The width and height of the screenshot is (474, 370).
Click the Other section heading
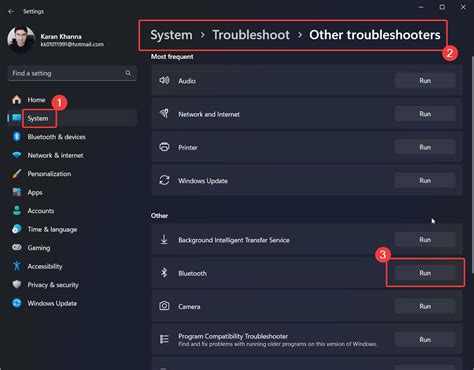click(x=159, y=215)
